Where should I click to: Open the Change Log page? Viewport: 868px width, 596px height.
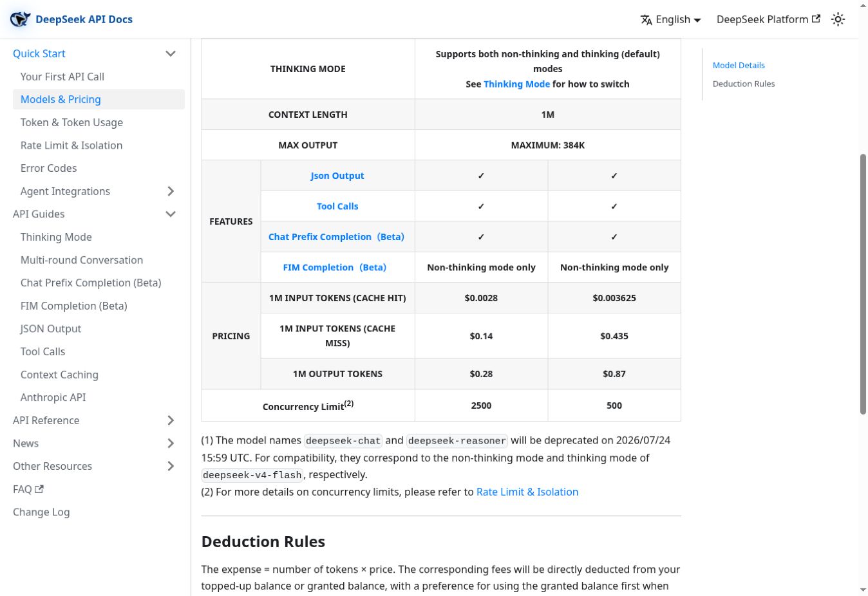(x=41, y=512)
